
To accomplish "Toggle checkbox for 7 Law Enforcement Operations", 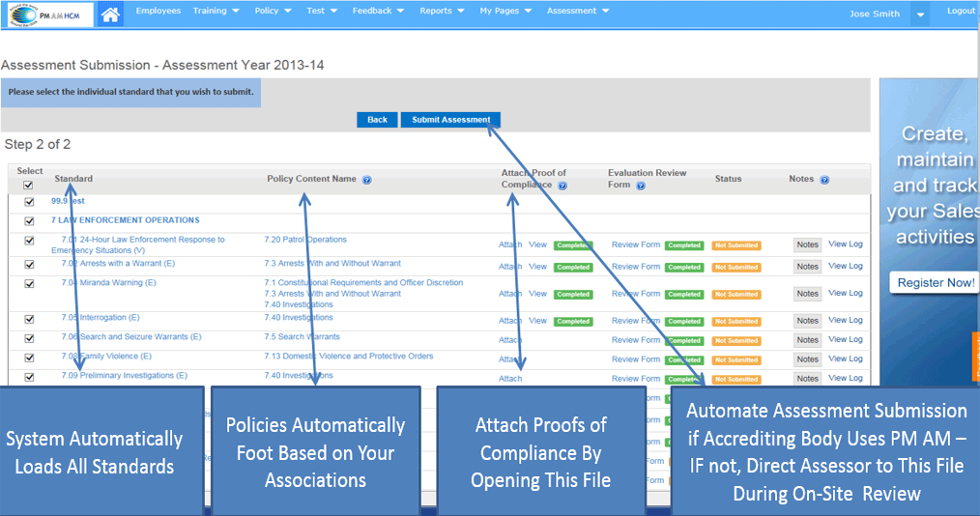I will 29,221.
